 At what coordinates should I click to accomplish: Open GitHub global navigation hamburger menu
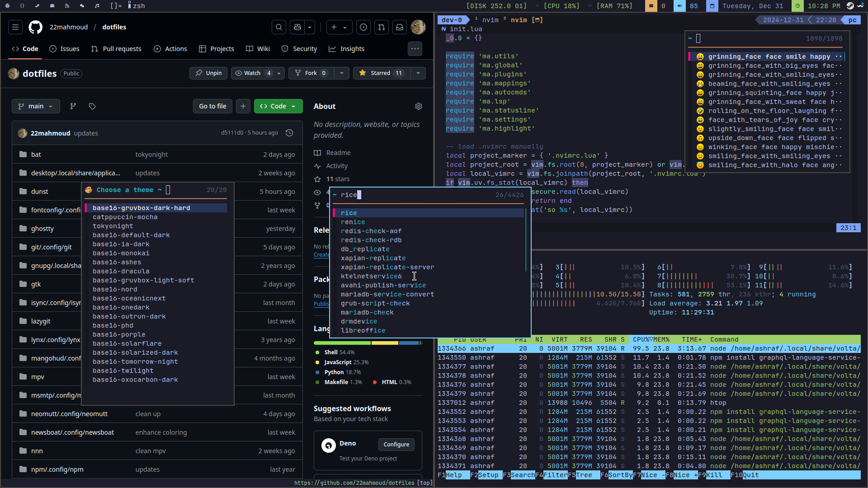point(15,27)
